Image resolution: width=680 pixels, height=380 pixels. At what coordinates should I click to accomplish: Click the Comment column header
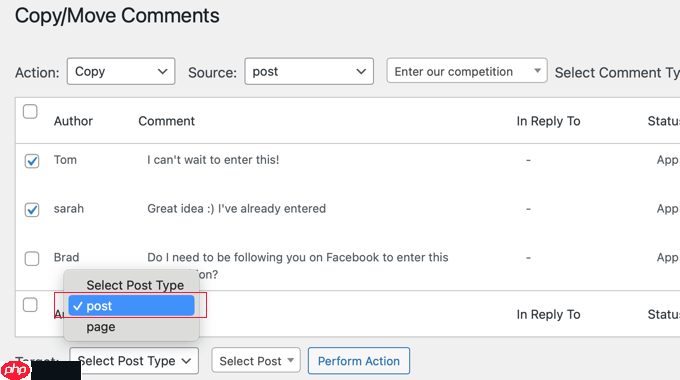click(167, 121)
